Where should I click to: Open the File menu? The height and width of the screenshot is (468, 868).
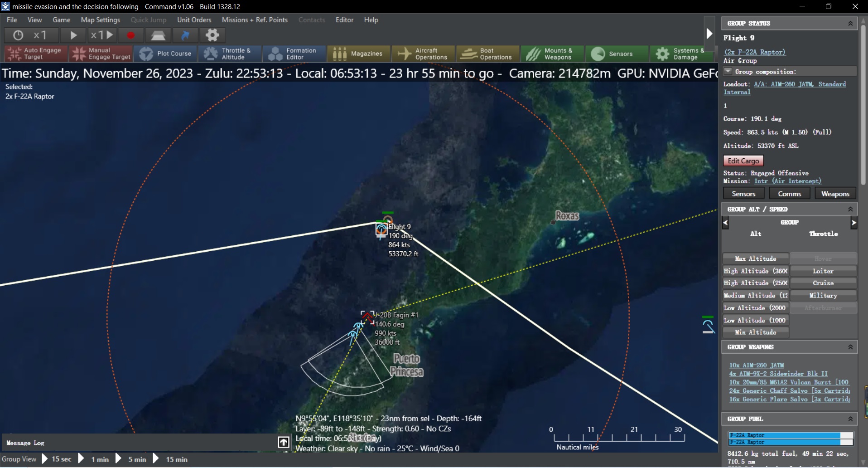coord(12,20)
